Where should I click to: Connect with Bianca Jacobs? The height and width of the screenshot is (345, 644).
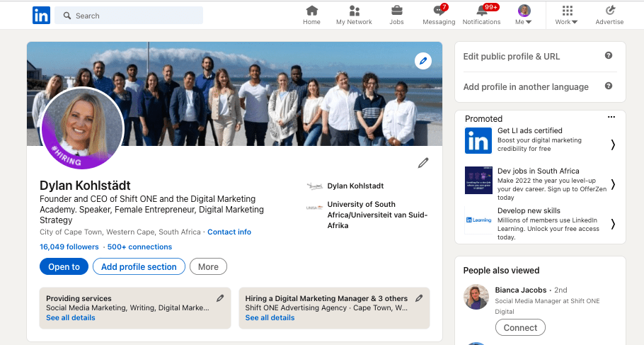click(x=520, y=328)
